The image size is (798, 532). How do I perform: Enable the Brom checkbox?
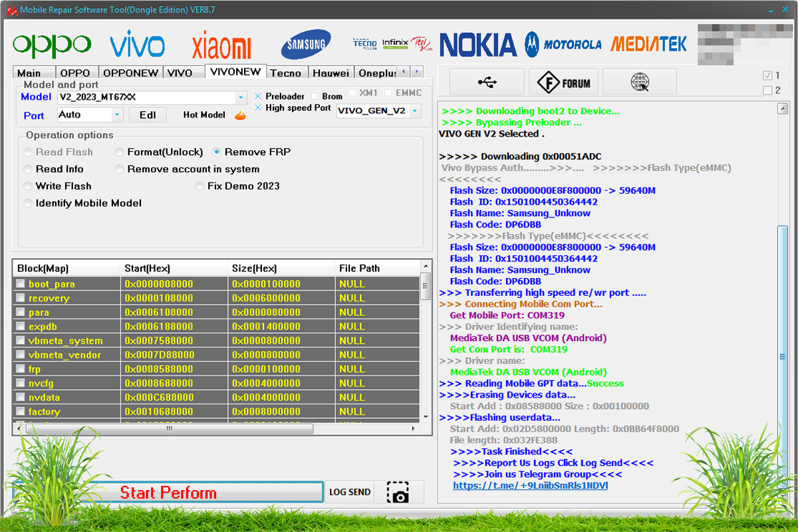pos(315,96)
